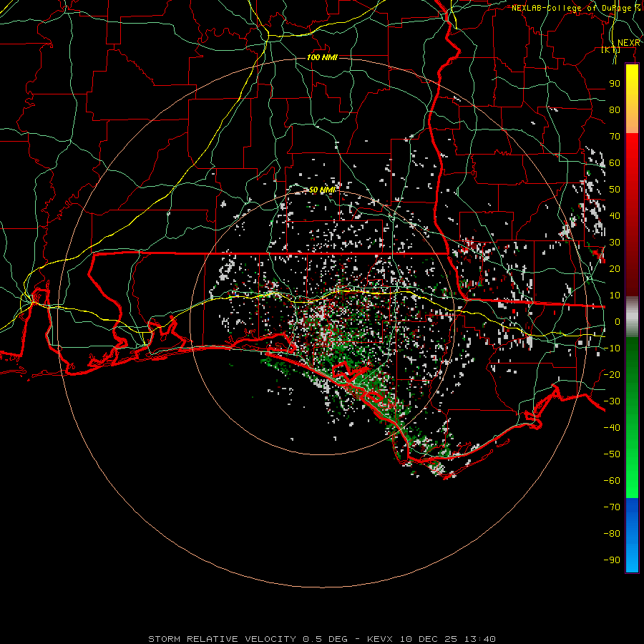Click the KEVX station identifier in caption
The width and height of the screenshot is (644, 644).
[380, 639]
